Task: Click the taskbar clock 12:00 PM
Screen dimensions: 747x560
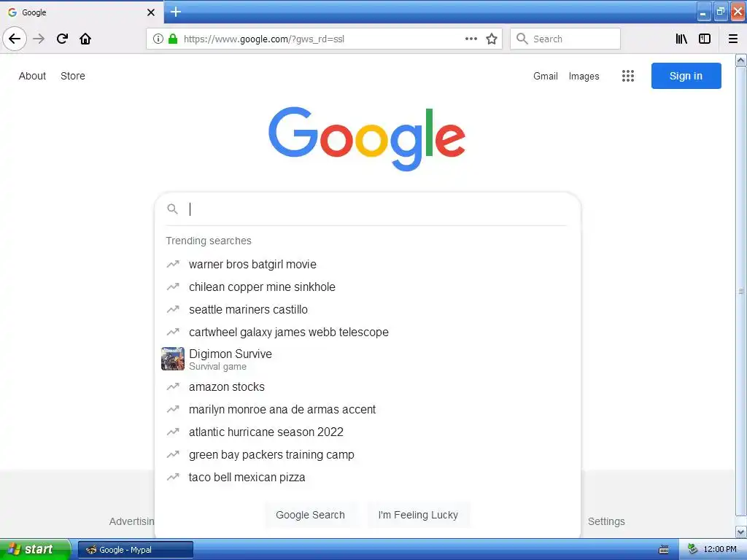Action: click(x=720, y=549)
